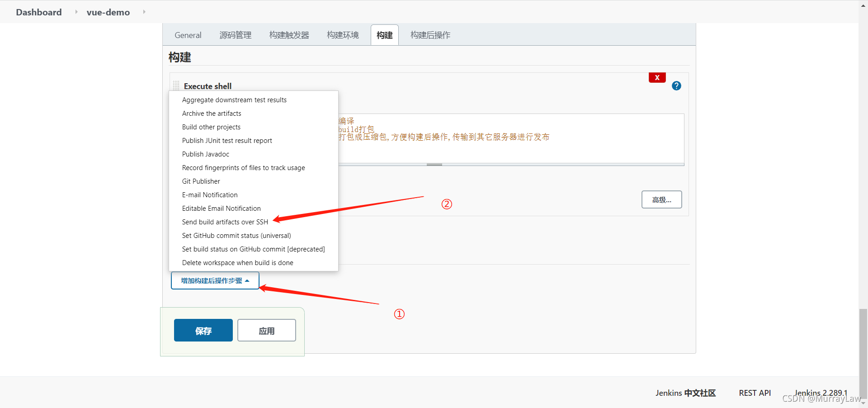
Task: Grab the textarea resize handle
Action: (x=434, y=165)
